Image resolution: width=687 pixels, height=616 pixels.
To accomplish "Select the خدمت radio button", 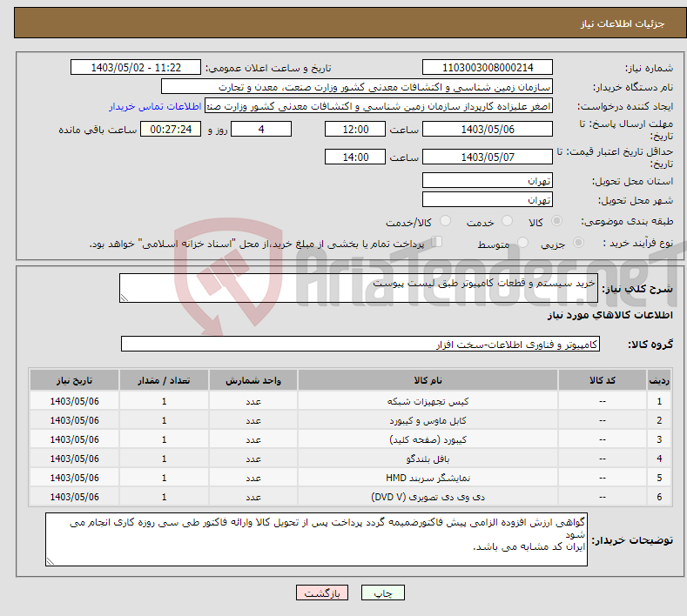I will pyautogui.click(x=507, y=221).
